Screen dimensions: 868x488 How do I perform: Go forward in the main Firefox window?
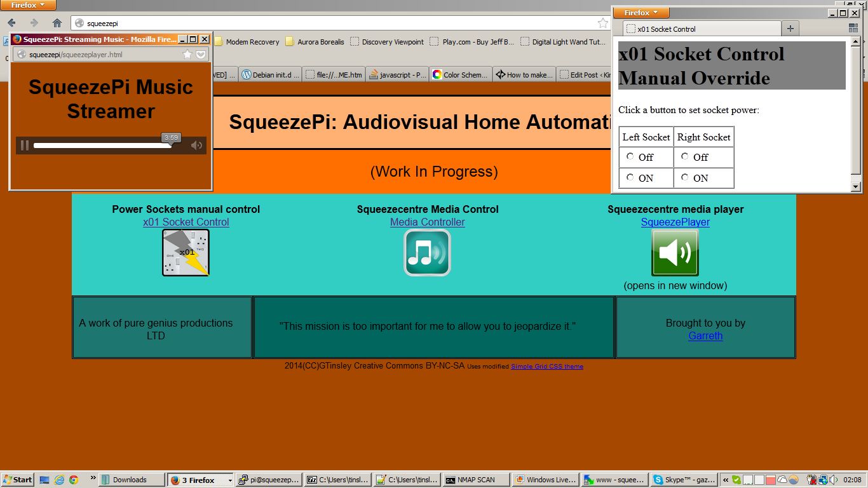(x=34, y=23)
